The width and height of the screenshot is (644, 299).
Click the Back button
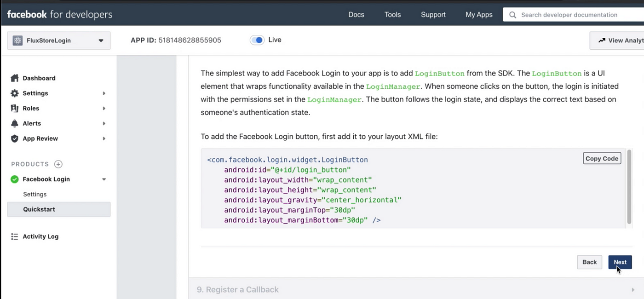coord(589,262)
